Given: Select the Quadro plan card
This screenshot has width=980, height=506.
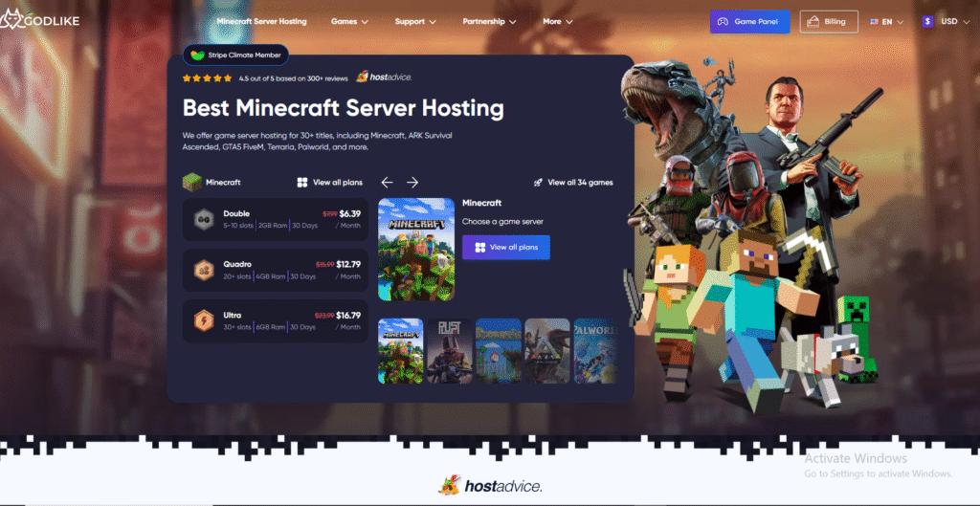Looking at the screenshot, I should pyautogui.click(x=275, y=270).
